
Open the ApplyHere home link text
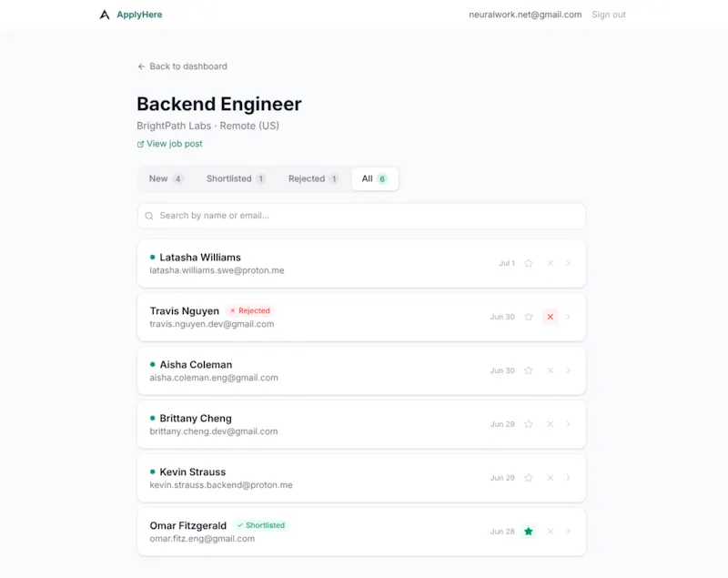(x=139, y=15)
